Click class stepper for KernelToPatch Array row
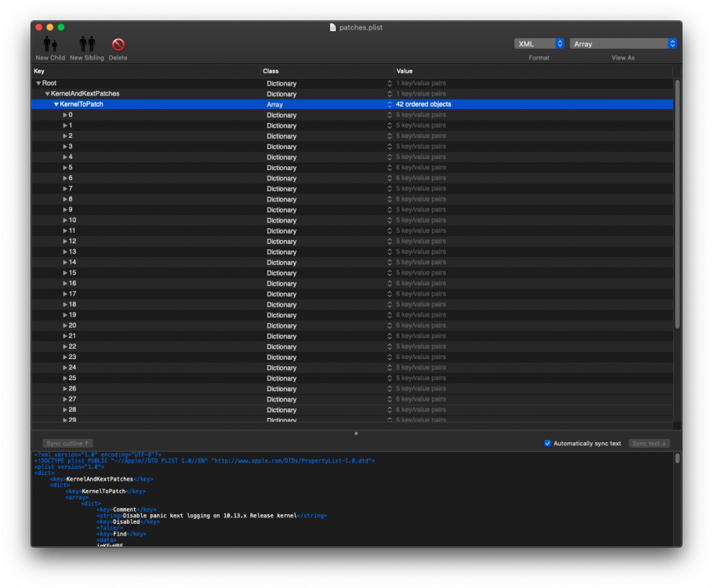Screen dimensions: 713x588 tap(389, 104)
